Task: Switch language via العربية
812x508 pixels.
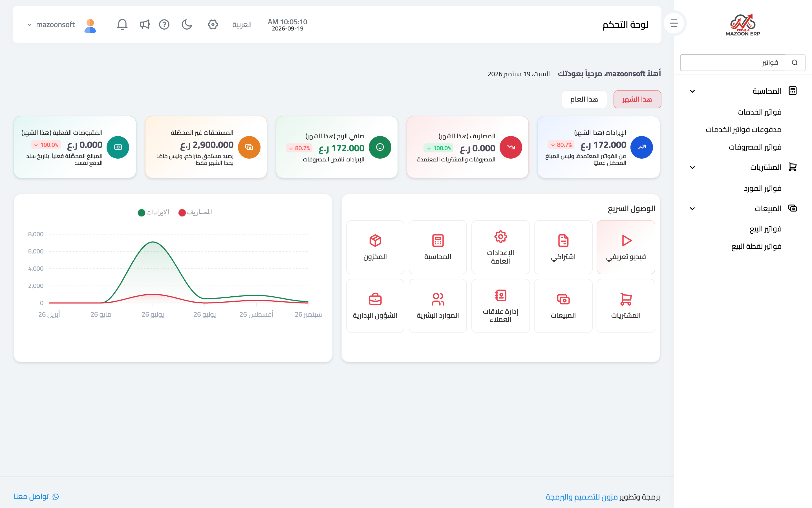Action: tap(242, 25)
